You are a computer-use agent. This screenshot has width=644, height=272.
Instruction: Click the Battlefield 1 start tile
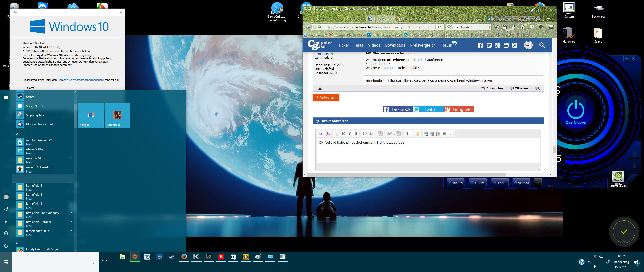[x=117, y=115]
